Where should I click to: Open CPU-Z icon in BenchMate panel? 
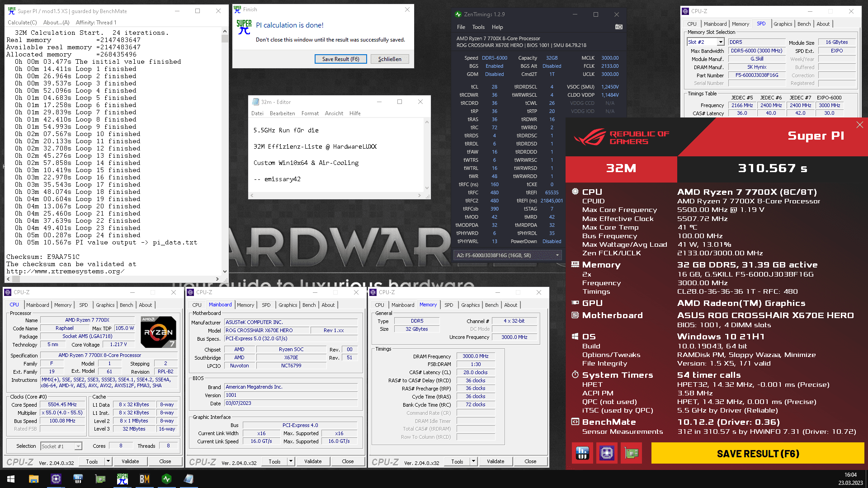tap(607, 453)
